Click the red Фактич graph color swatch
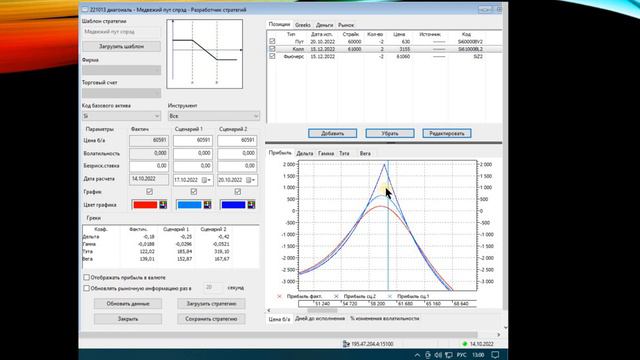 tap(145, 205)
